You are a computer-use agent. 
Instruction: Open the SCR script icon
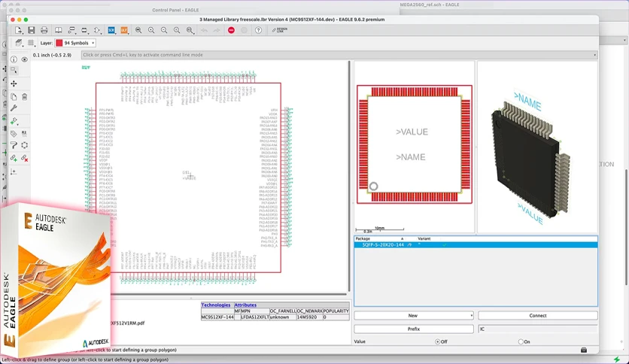click(111, 30)
